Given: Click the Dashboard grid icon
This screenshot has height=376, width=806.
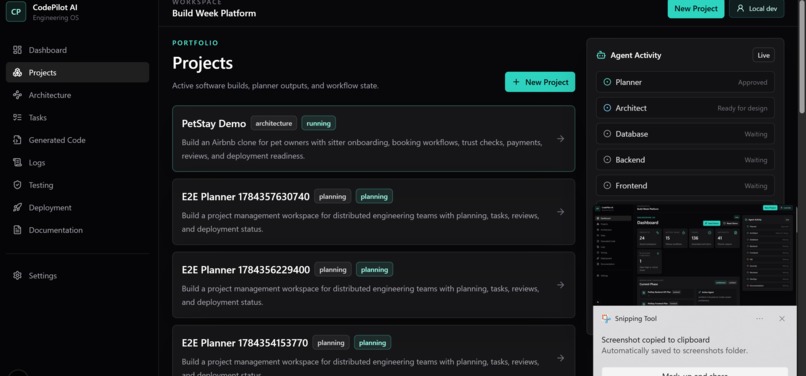Looking at the screenshot, I should click(17, 50).
